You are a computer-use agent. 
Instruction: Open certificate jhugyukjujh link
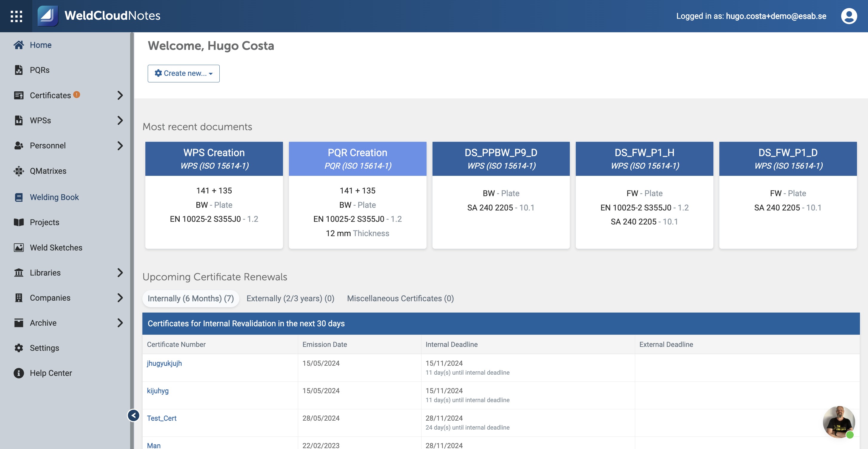[164, 363]
